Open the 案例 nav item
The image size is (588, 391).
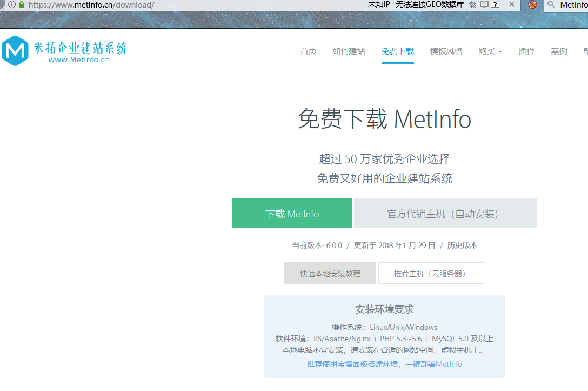559,51
